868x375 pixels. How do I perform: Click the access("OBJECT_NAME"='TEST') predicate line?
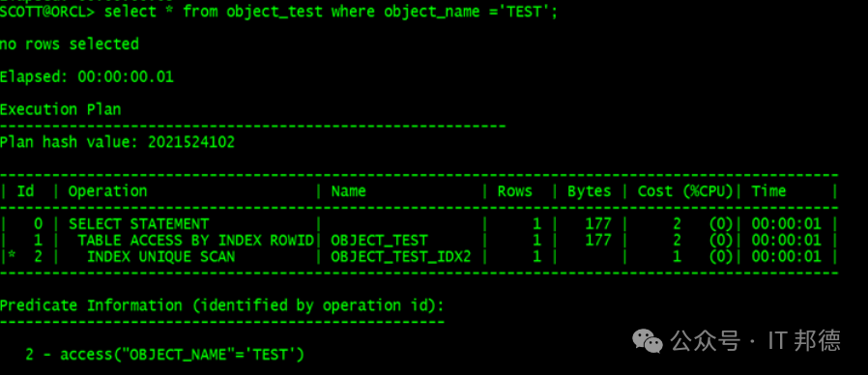(165, 355)
